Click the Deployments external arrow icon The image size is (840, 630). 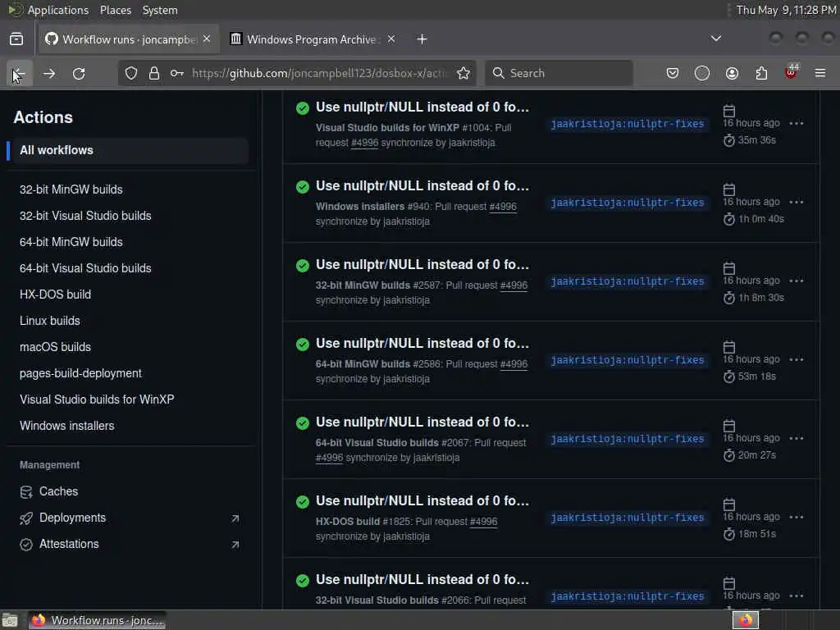click(x=235, y=518)
